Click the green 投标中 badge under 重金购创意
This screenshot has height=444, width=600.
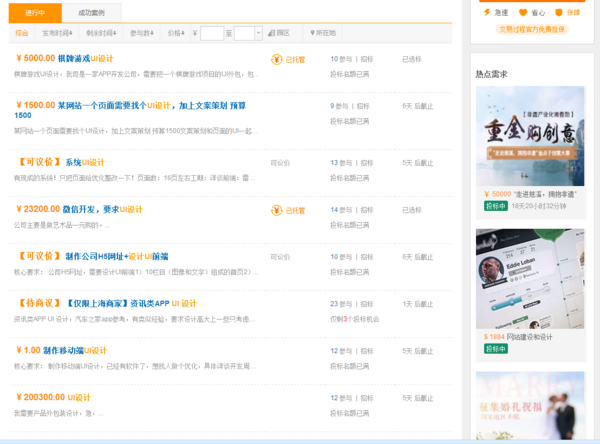pos(496,206)
